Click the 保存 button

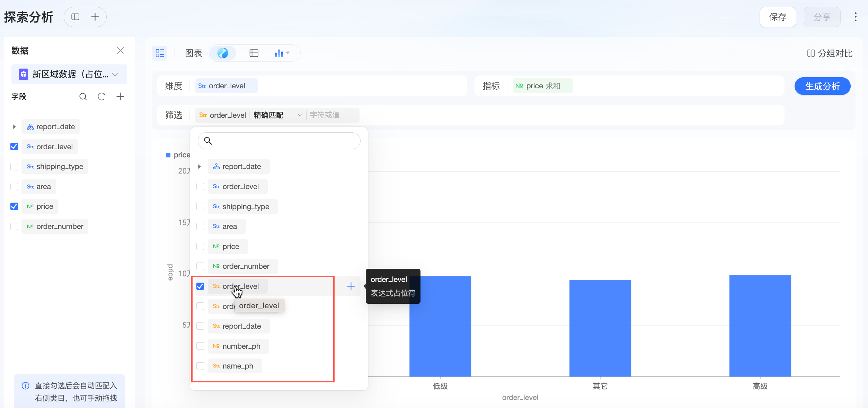778,17
